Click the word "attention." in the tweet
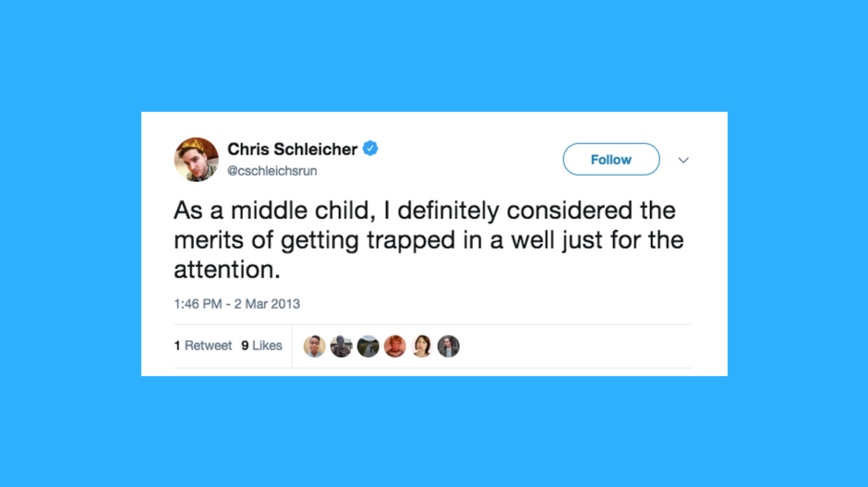 (x=227, y=270)
